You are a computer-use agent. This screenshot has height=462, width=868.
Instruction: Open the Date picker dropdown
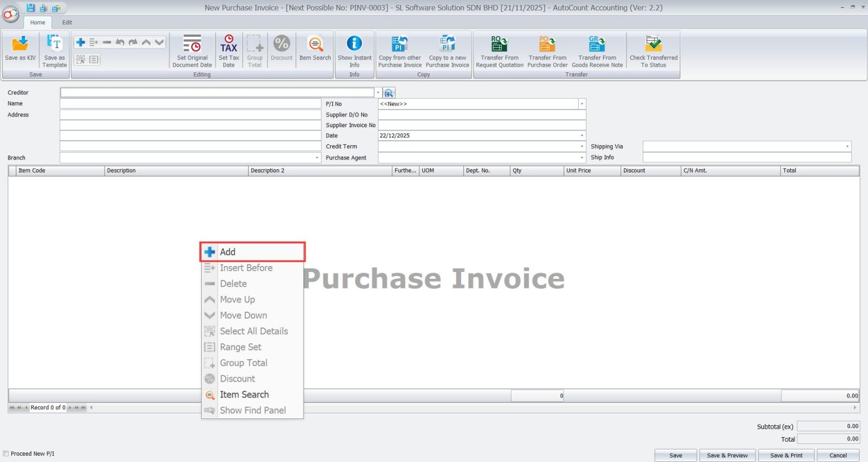(x=581, y=136)
